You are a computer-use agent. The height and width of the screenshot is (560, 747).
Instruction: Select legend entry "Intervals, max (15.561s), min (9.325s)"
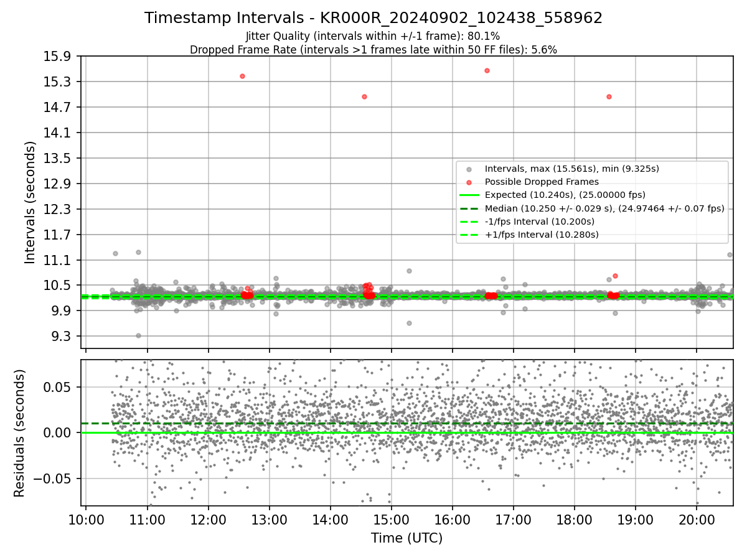point(571,169)
